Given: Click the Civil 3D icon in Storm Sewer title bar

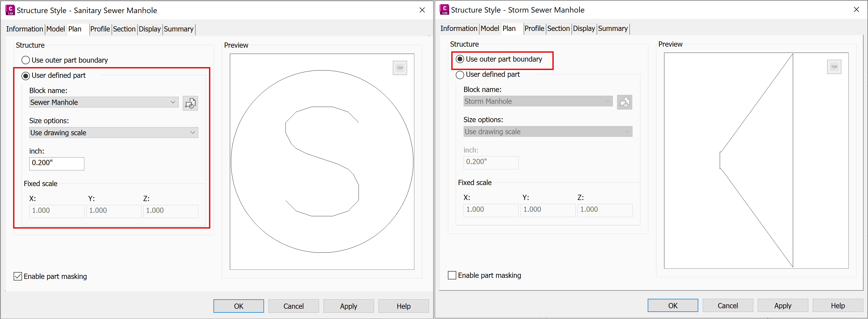Looking at the screenshot, I should click(x=444, y=9).
